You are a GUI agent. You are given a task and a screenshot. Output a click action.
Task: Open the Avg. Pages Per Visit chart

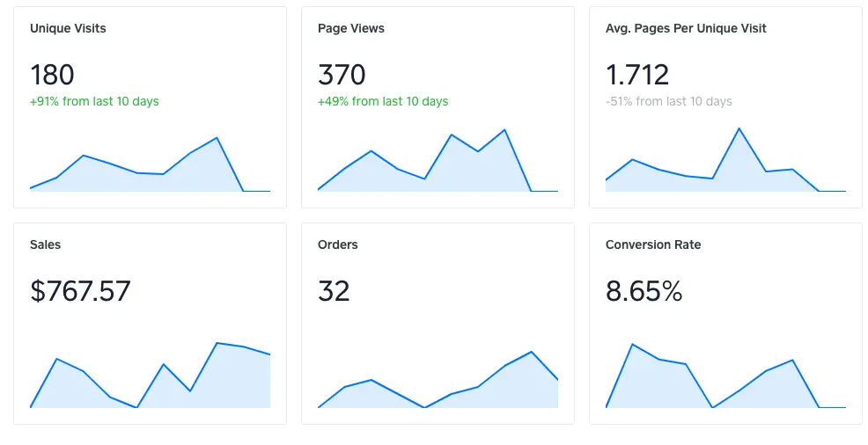(x=725, y=160)
